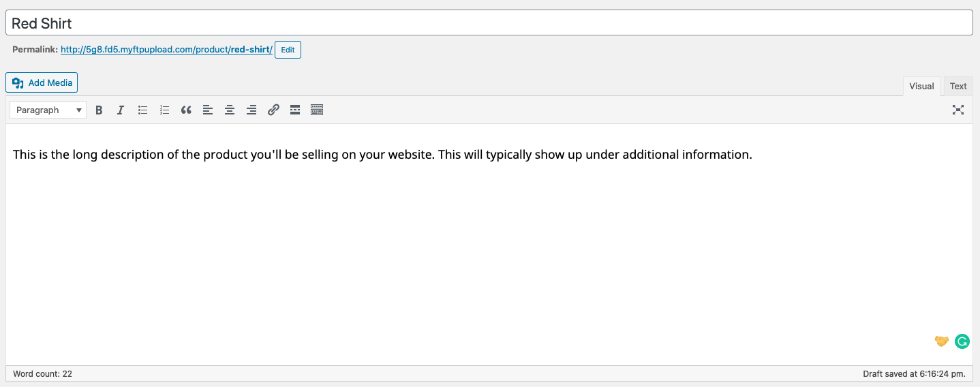Insert Read More tag
Viewport: 980px width, 387px height.
click(x=295, y=110)
